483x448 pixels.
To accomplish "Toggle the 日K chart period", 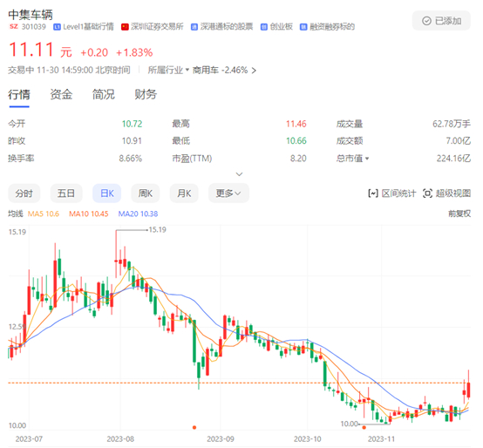I will point(107,193).
